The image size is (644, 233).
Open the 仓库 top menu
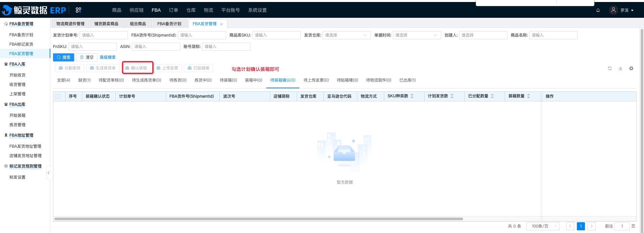[191, 10]
